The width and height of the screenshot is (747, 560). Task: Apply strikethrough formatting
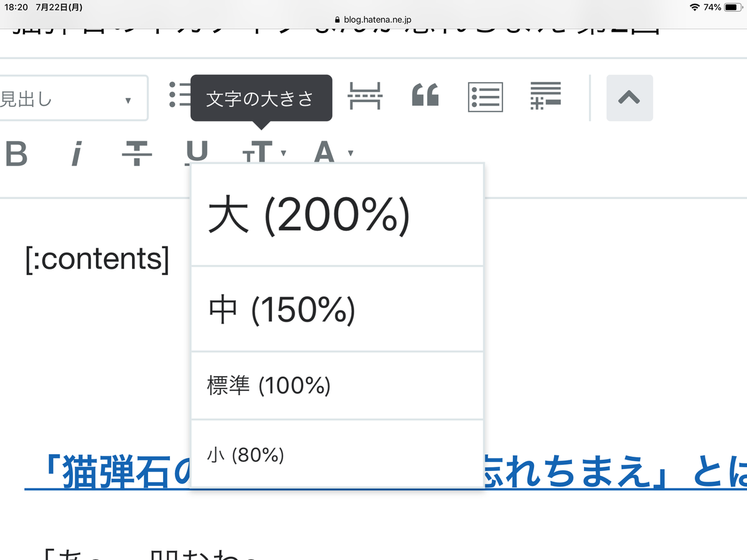click(x=138, y=153)
